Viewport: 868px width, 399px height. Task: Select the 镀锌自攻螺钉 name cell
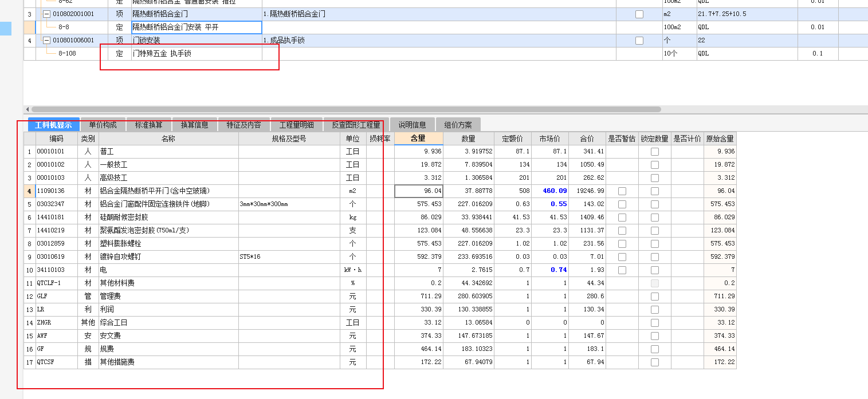(x=168, y=257)
